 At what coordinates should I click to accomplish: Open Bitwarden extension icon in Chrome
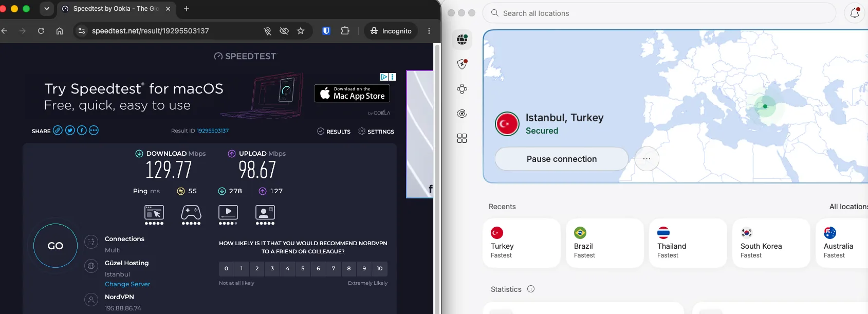coord(326,31)
